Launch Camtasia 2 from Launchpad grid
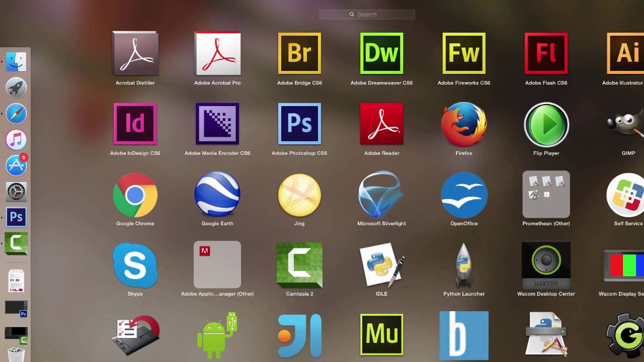644x362 pixels. coord(299,265)
